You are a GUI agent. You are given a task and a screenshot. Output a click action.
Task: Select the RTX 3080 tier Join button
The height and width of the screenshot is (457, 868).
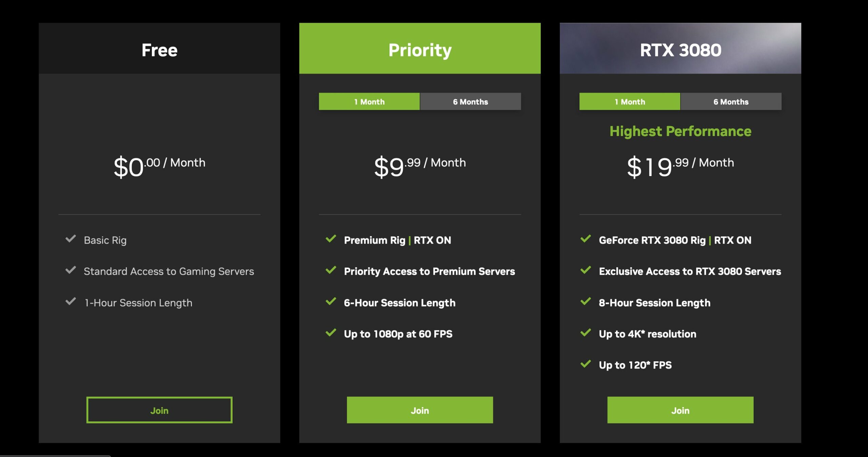[x=680, y=410]
